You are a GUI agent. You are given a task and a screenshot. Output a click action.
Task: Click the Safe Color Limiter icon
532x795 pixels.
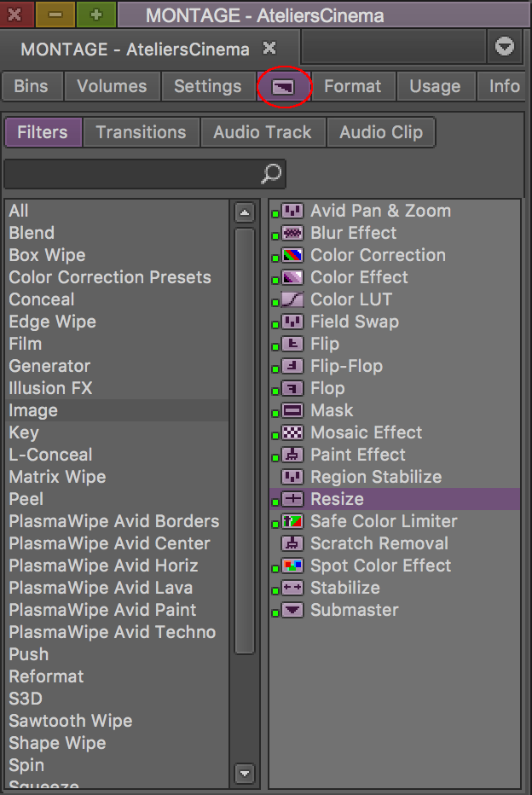292,521
